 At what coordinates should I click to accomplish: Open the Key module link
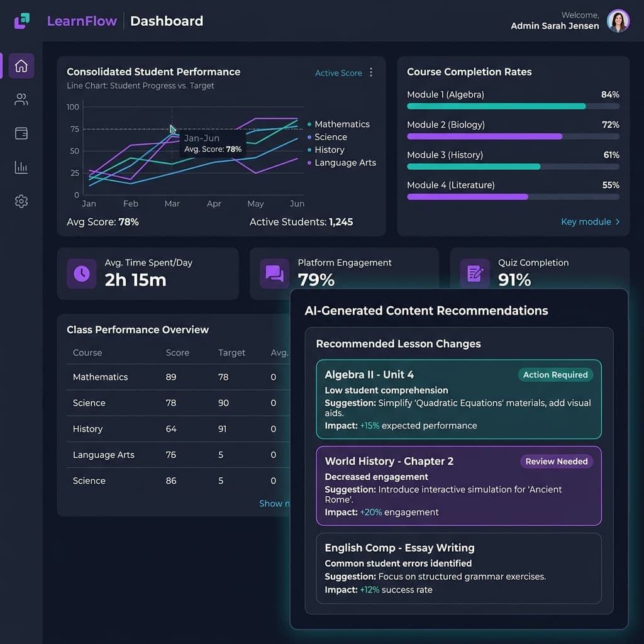[590, 222]
